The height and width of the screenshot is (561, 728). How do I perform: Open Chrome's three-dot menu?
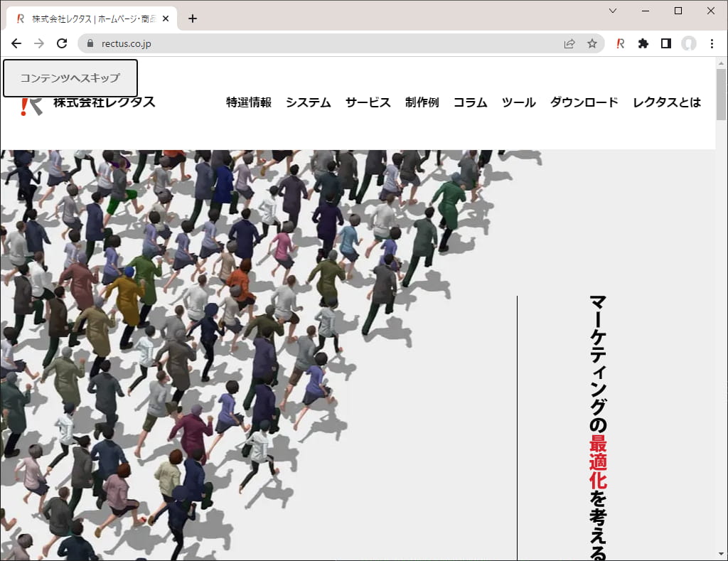[712, 43]
